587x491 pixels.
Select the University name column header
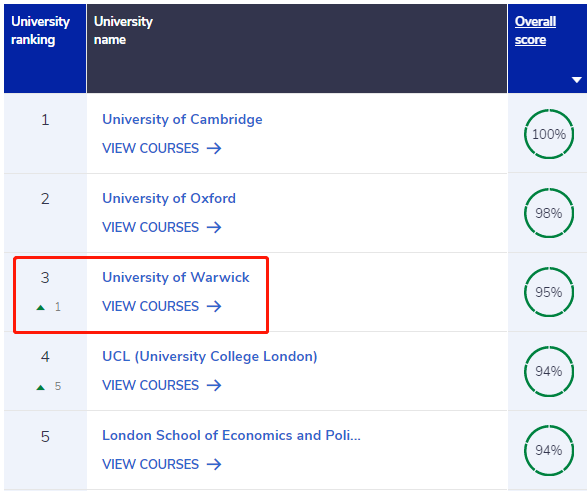point(297,48)
